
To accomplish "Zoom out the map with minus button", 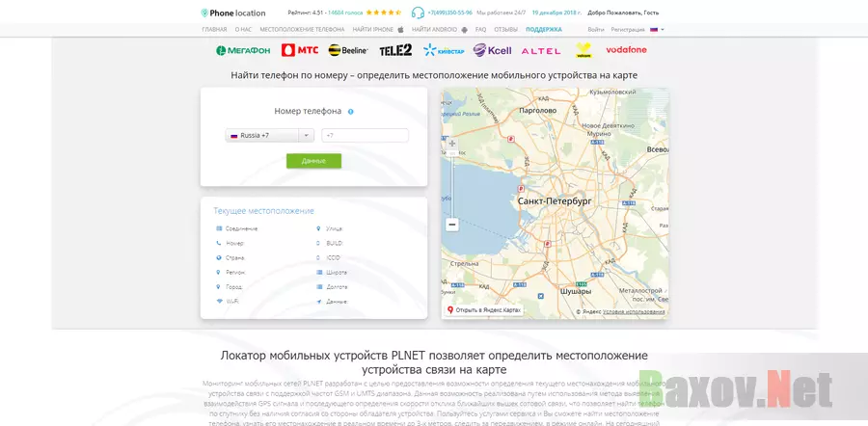I will point(452,225).
